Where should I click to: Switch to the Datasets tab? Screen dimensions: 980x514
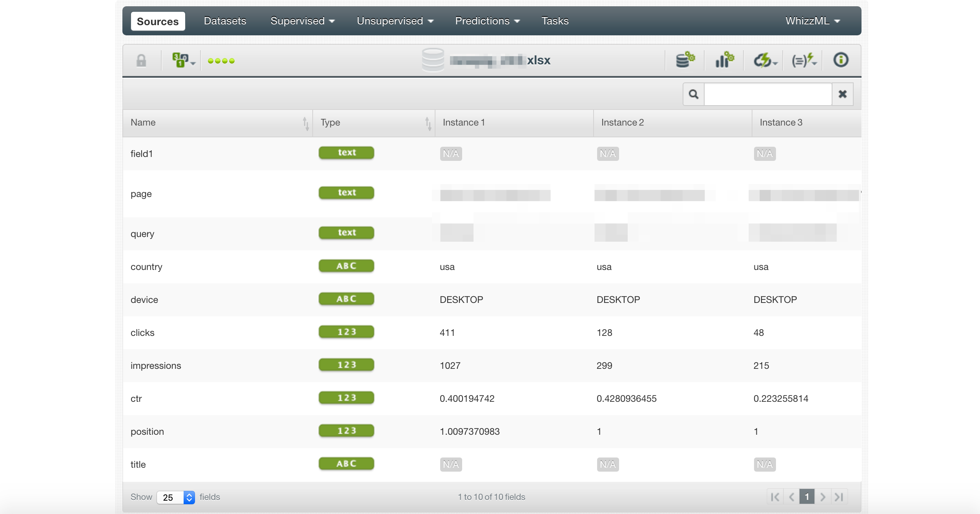tap(225, 21)
